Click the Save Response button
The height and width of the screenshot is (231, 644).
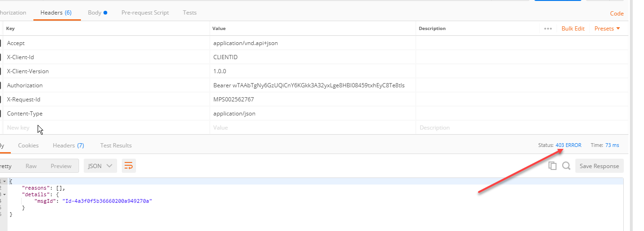(x=599, y=166)
